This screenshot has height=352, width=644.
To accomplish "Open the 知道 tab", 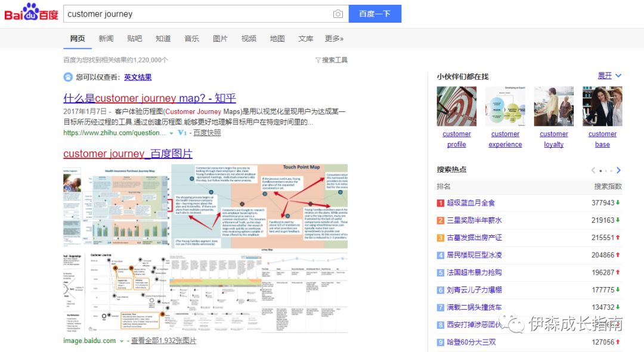I will 163,39.
